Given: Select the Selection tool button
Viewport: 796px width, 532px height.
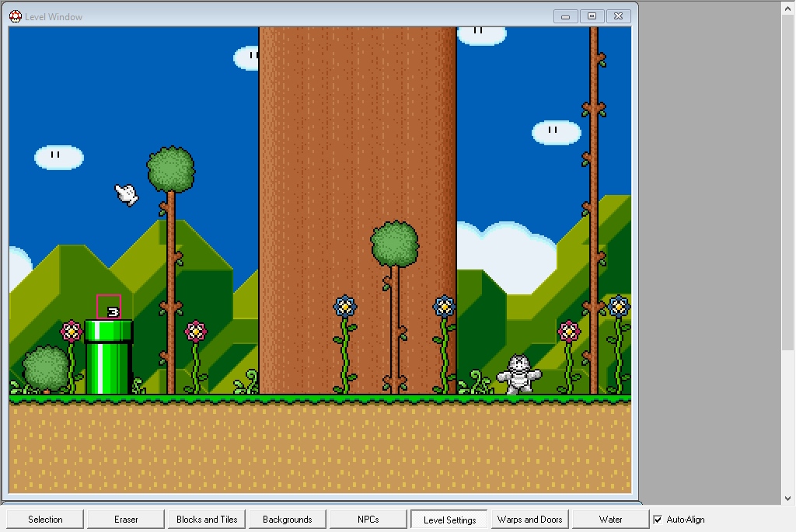Looking at the screenshot, I should click(x=45, y=520).
